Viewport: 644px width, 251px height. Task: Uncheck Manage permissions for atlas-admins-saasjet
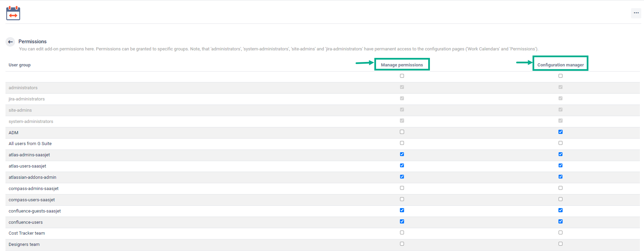402,155
